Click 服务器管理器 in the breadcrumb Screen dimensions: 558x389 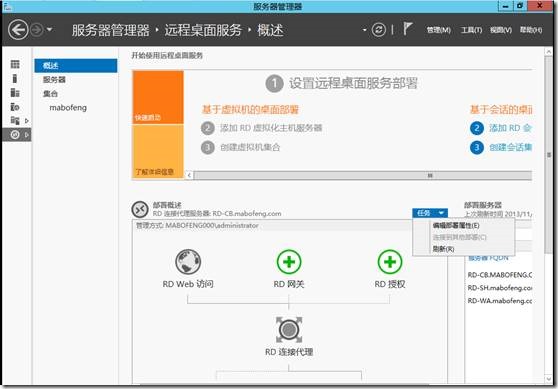110,30
